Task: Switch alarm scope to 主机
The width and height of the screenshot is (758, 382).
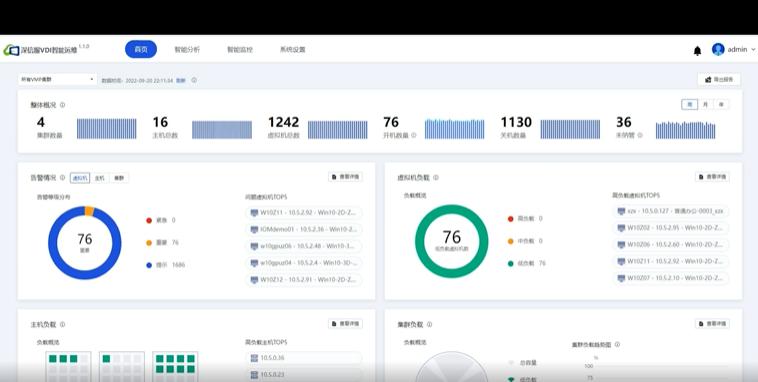Action: [100, 178]
